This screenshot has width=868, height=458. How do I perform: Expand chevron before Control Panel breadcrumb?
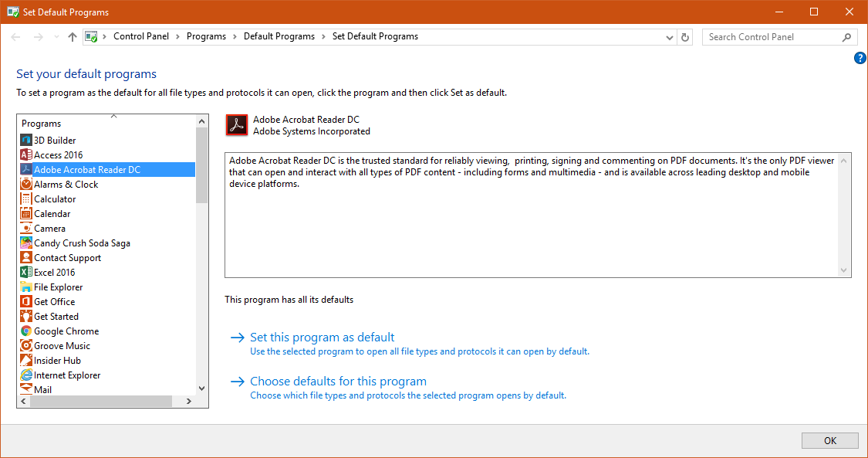pos(105,36)
